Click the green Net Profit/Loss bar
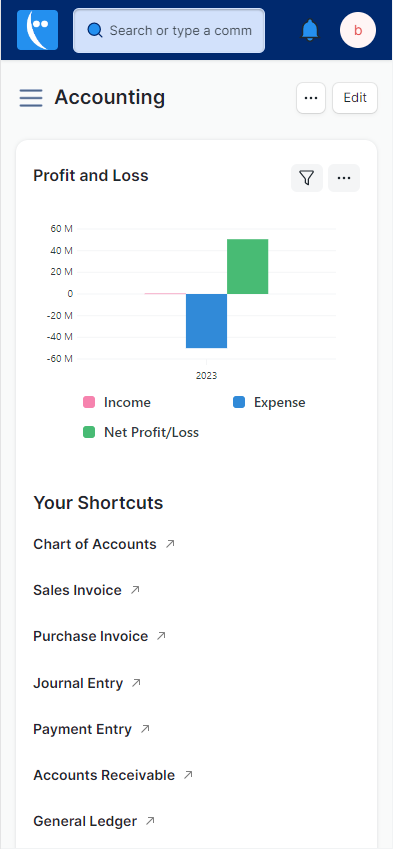This screenshot has width=393, height=849. 247,266
